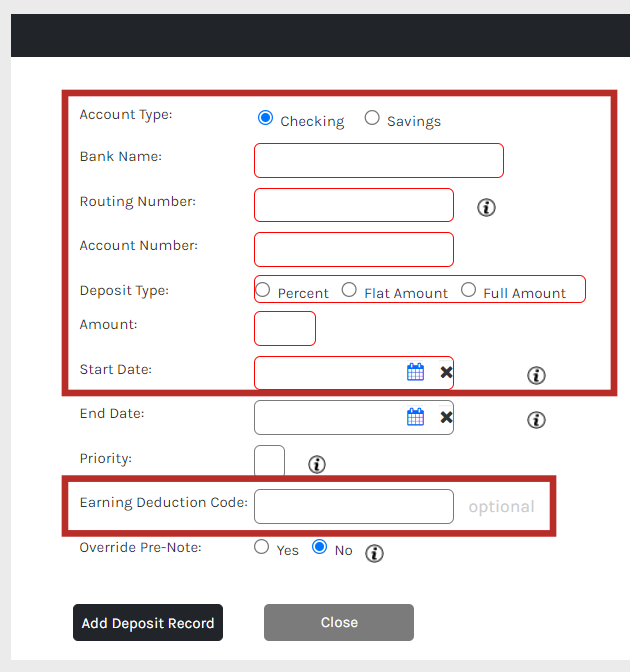Set Override Pre-Note to Yes
Viewport: 630px width, 672px height.
point(261,547)
